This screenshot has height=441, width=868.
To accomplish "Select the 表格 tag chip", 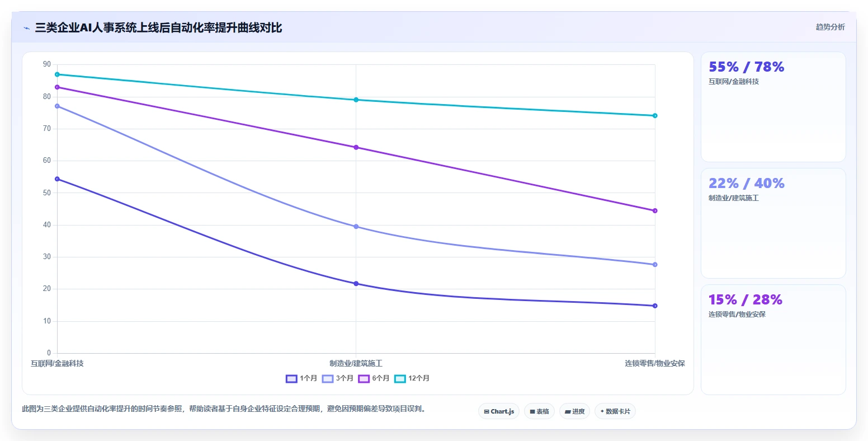I will (x=540, y=411).
